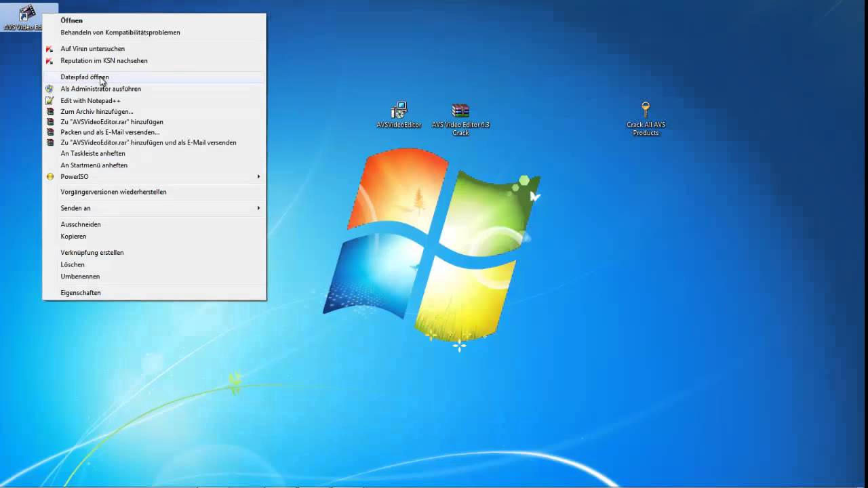
Task: Click the AVSVideoEditor label under the installer icon
Action: click(399, 125)
